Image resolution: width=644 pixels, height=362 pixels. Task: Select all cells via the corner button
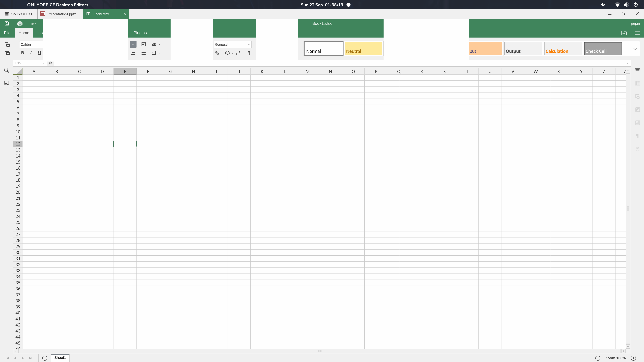point(18,71)
